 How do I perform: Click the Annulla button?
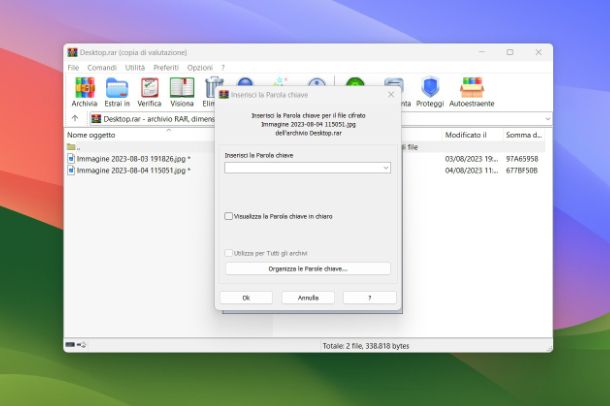pyautogui.click(x=308, y=298)
